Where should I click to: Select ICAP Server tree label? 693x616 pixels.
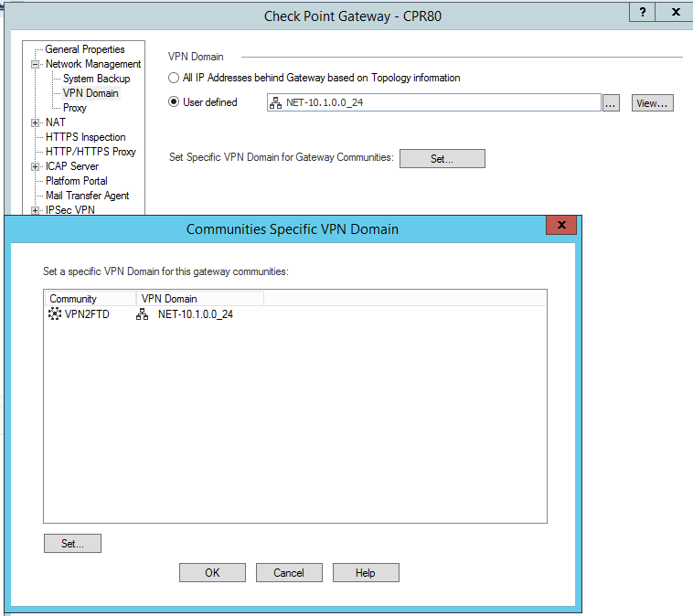tap(72, 166)
